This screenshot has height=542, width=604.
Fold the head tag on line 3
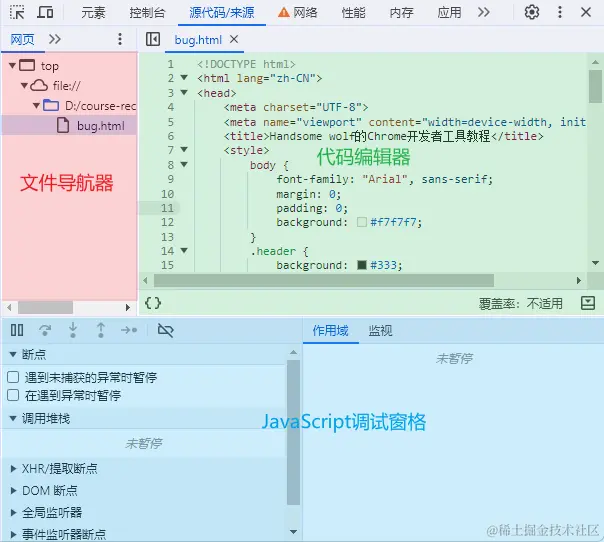(184, 92)
